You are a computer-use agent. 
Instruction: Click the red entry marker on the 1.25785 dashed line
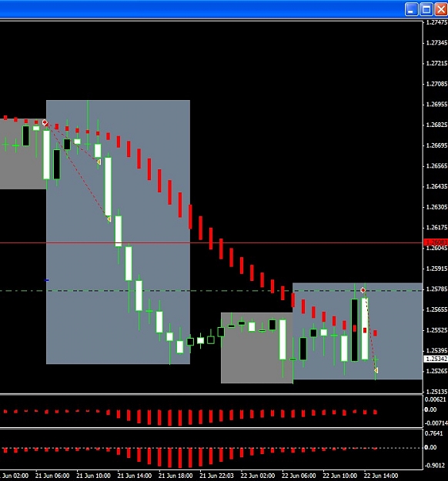(x=363, y=290)
